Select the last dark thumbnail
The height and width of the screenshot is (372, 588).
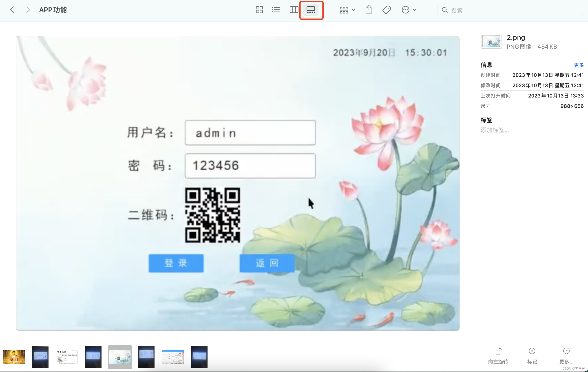(199, 357)
